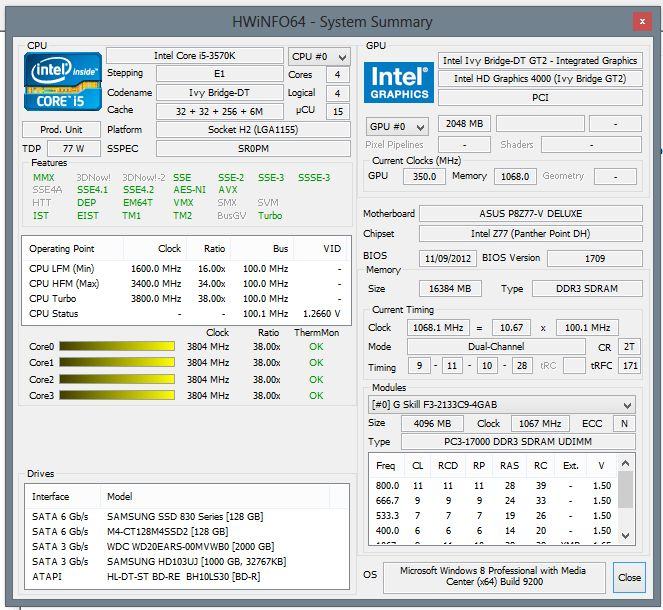Click the BIOS date 11/09/2012 field
The height and width of the screenshot is (610, 663).
(448, 258)
